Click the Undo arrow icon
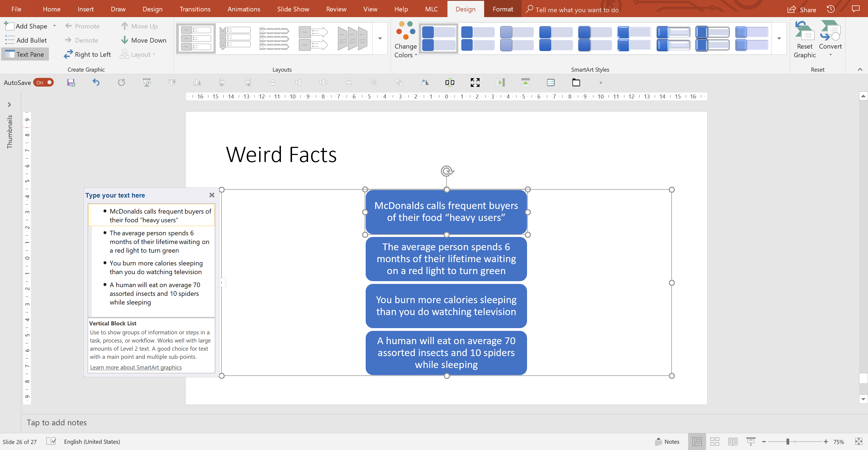Viewport: 868px width, 450px height. point(96,82)
